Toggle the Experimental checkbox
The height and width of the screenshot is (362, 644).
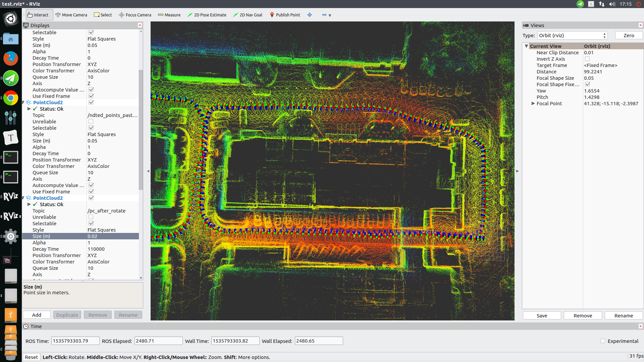click(603, 341)
